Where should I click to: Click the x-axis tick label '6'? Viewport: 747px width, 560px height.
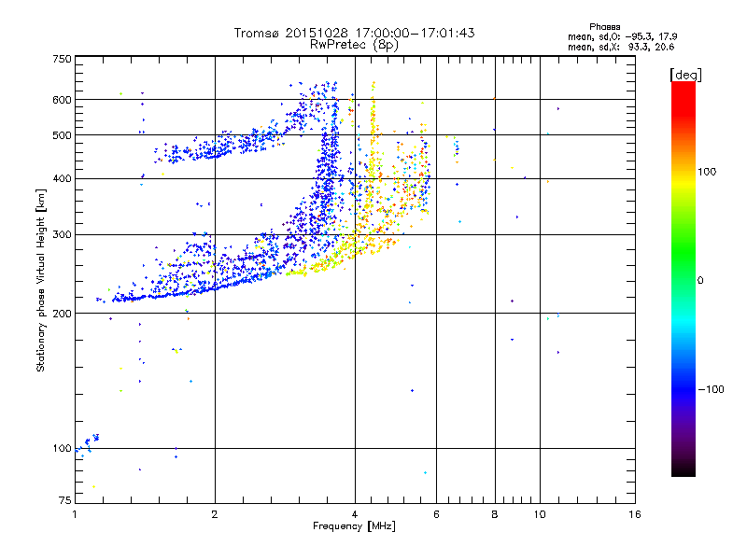436,514
